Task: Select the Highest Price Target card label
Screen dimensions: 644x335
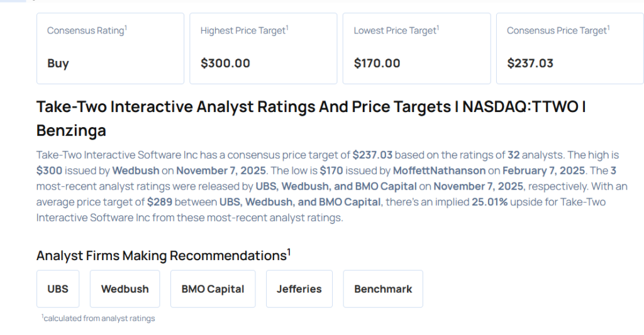Action: click(243, 30)
